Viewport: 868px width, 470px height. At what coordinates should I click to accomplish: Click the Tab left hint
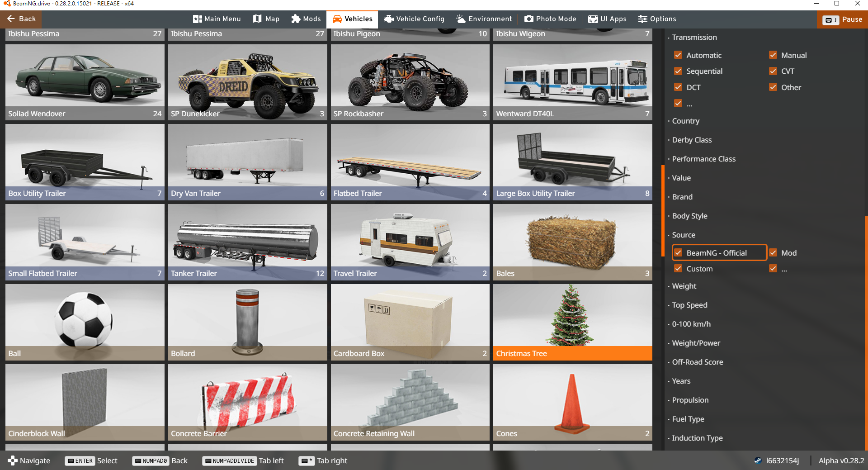[x=243, y=461]
